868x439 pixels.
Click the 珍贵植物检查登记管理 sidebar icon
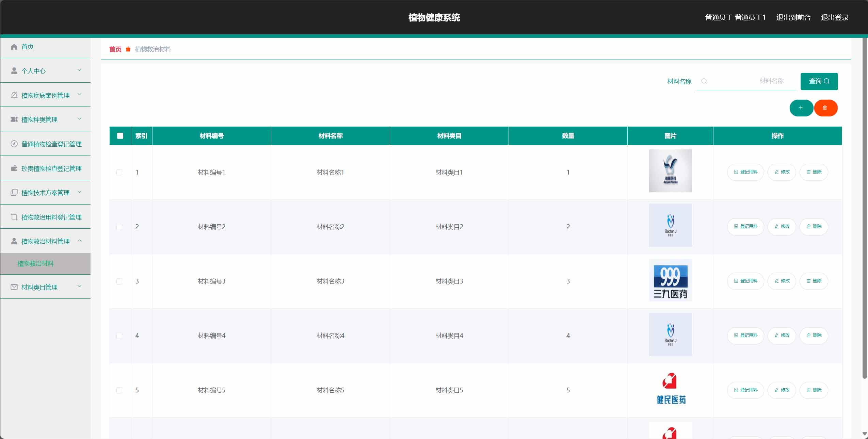(14, 168)
